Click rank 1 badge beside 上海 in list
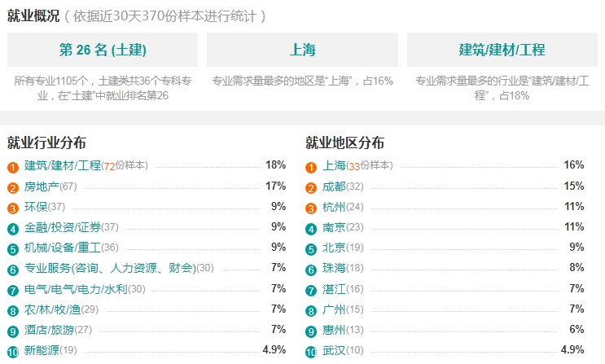 click(311, 168)
